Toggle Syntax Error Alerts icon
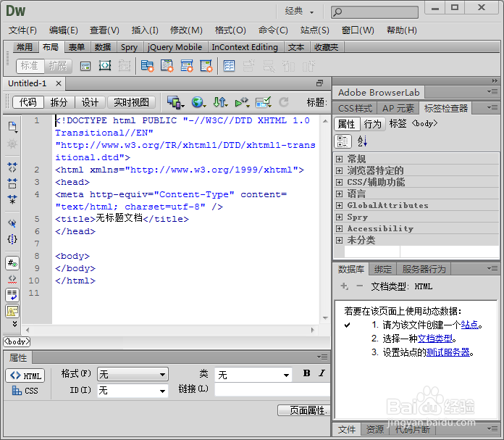The image size is (504, 440). 12,311
